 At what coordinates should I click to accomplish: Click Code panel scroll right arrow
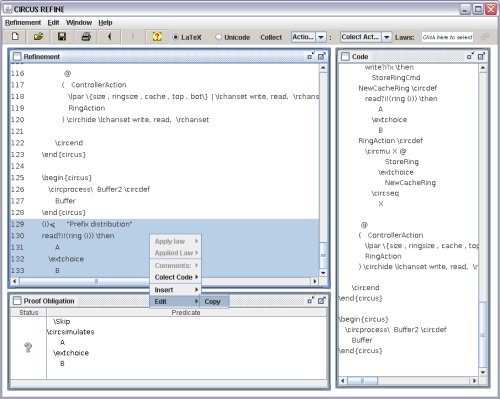tap(474, 380)
